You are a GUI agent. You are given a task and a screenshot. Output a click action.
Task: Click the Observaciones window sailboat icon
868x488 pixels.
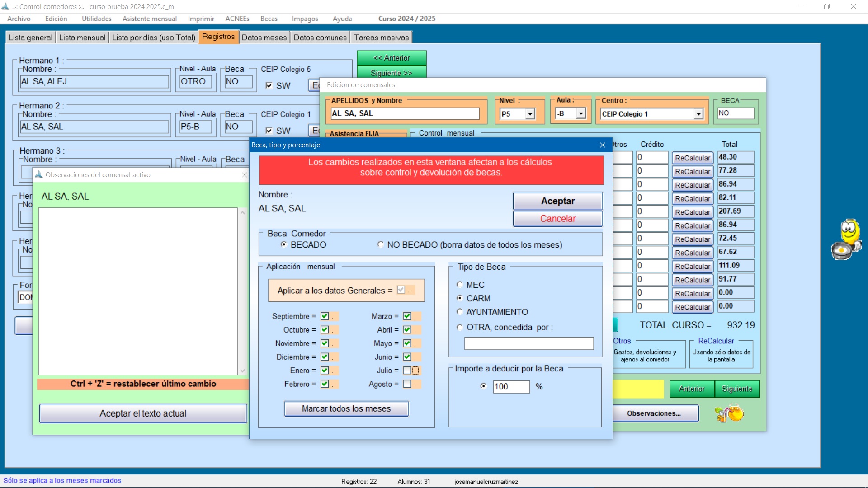tap(39, 175)
